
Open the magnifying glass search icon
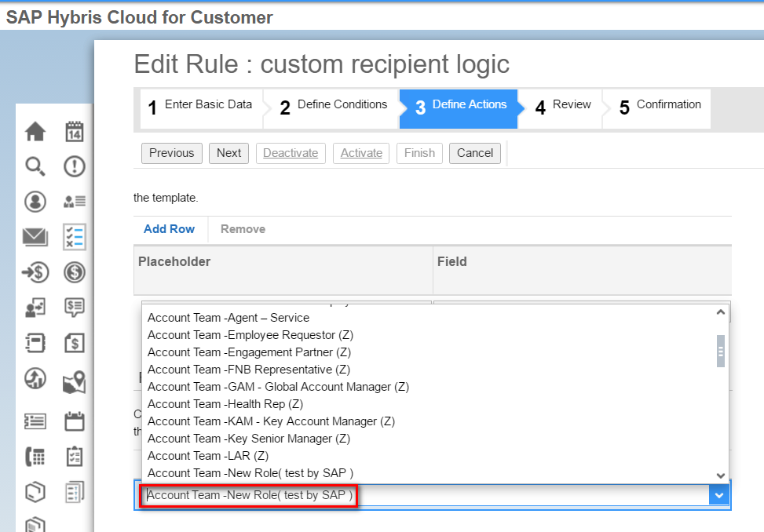[35, 166]
